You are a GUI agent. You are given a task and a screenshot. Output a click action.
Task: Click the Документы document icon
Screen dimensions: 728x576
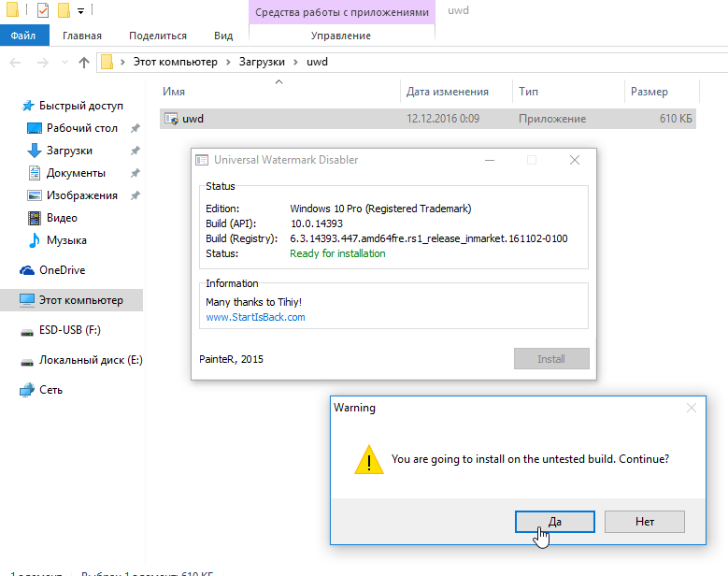tap(35, 173)
